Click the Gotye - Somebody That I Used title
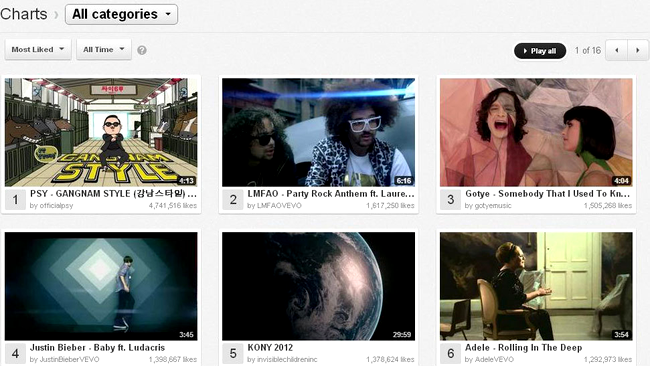Image resolution: width=650 pixels, height=366 pixels. pyautogui.click(x=548, y=194)
